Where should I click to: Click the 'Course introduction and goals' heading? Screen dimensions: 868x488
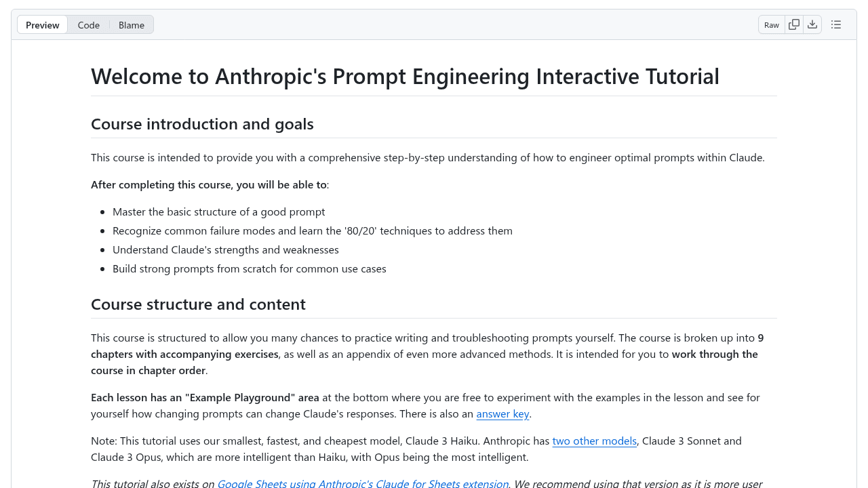coord(202,124)
